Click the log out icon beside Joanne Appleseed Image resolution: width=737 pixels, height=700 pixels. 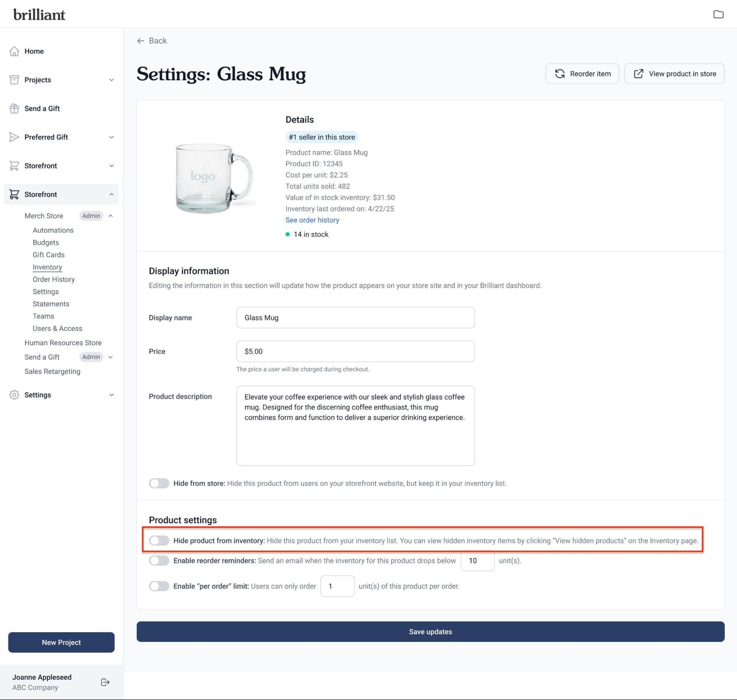(x=105, y=682)
